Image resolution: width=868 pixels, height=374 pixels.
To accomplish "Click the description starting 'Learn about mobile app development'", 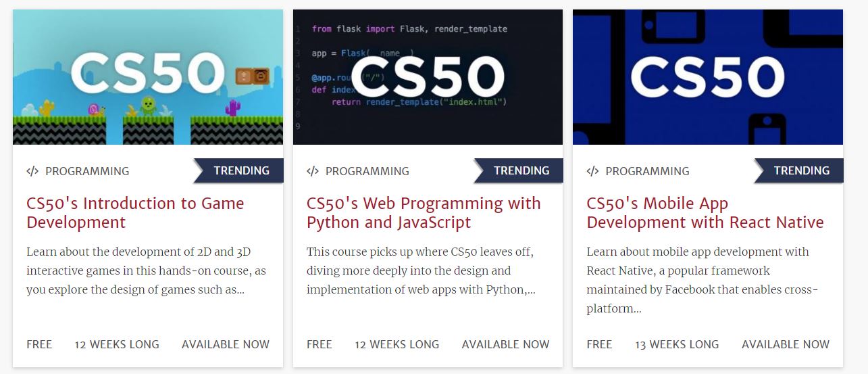I will (x=703, y=280).
